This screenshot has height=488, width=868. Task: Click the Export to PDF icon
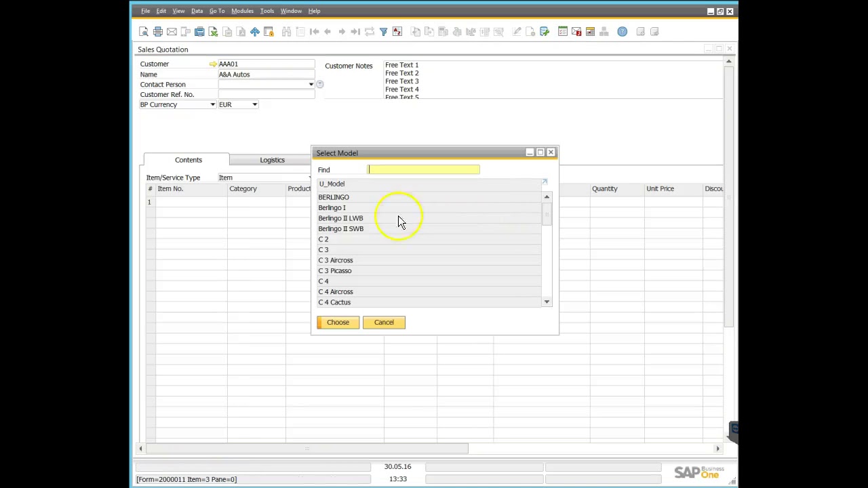pyautogui.click(x=241, y=32)
